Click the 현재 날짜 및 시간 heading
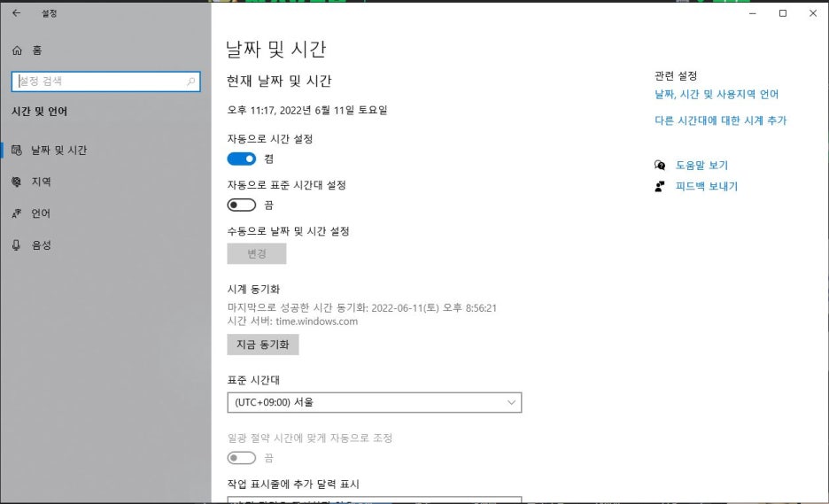This screenshot has height=504, width=829. click(279, 81)
